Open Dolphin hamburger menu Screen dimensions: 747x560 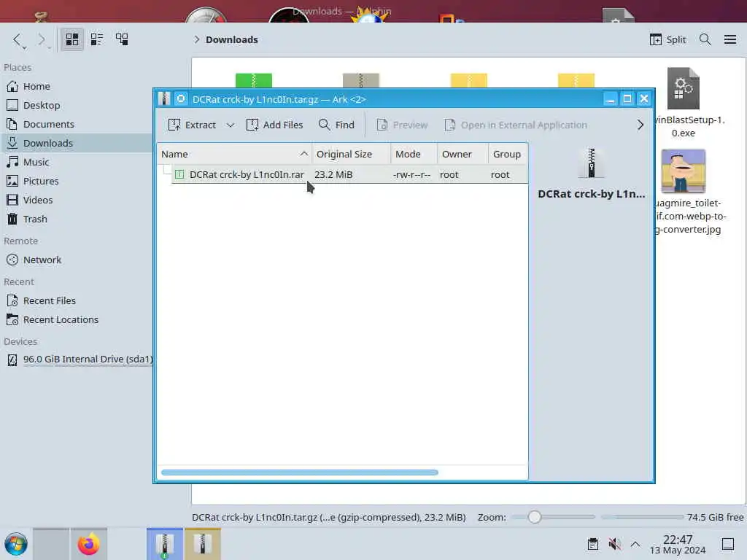click(x=729, y=39)
